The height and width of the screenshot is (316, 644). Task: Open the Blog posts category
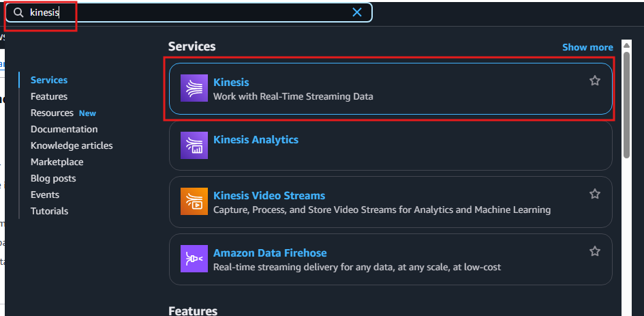(53, 178)
